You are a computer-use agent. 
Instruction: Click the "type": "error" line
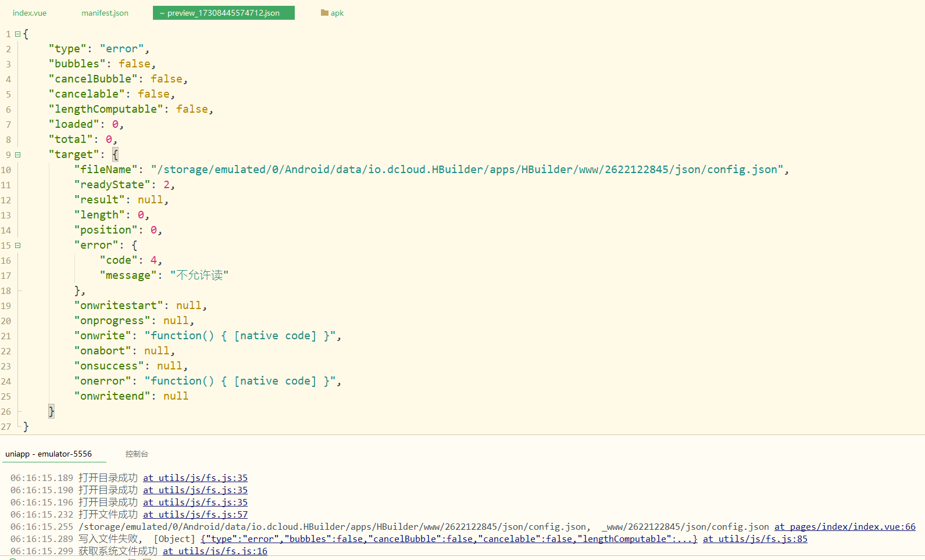pyautogui.click(x=99, y=49)
